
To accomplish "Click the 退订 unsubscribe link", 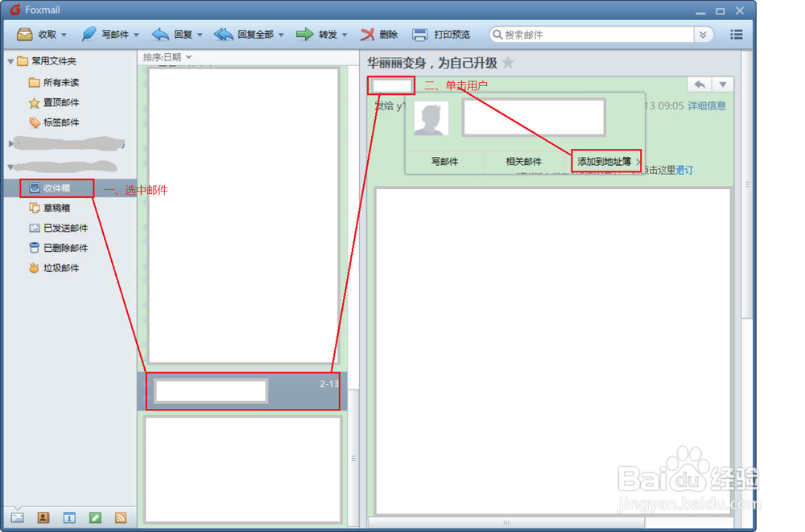I will point(683,170).
